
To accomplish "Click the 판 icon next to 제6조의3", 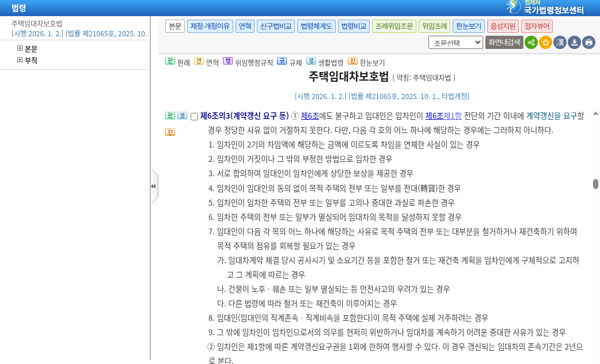I will [170, 115].
